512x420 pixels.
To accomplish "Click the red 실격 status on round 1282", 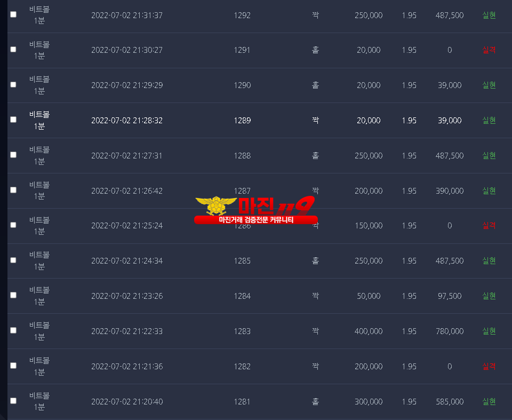I will pos(489,367).
